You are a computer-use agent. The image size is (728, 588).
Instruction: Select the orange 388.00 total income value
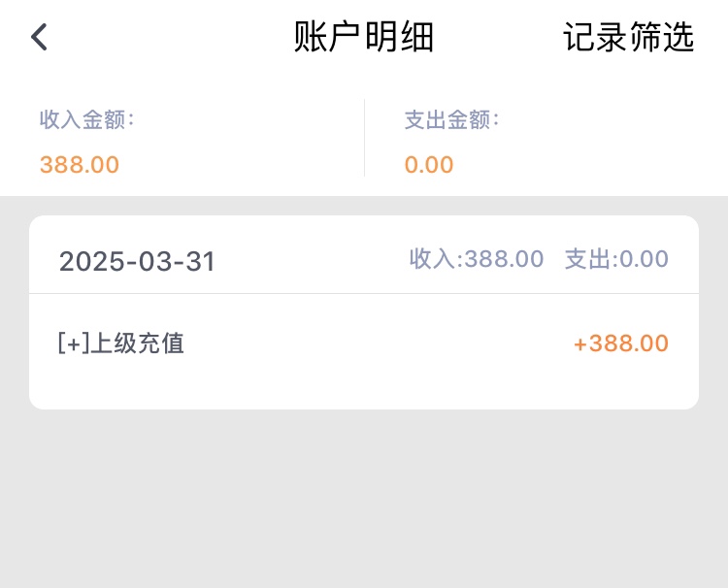[80, 165]
